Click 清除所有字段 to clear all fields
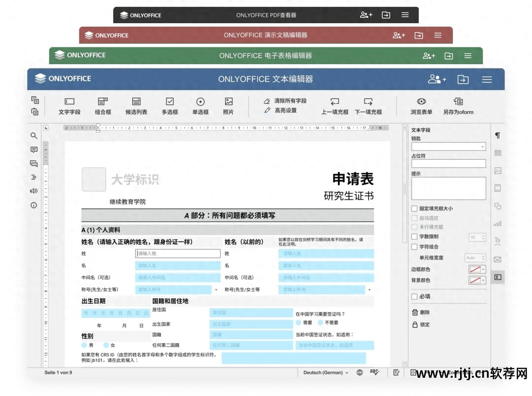This screenshot has width=532, height=396. tap(290, 101)
